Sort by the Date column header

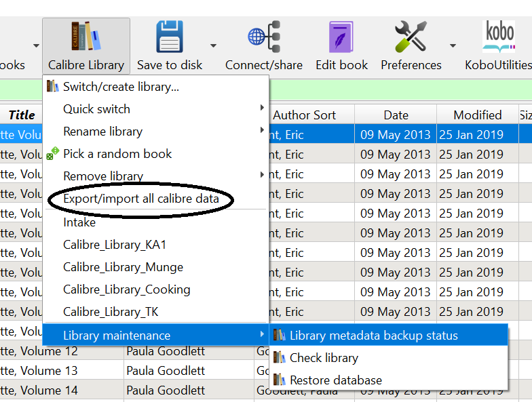tap(396, 115)
